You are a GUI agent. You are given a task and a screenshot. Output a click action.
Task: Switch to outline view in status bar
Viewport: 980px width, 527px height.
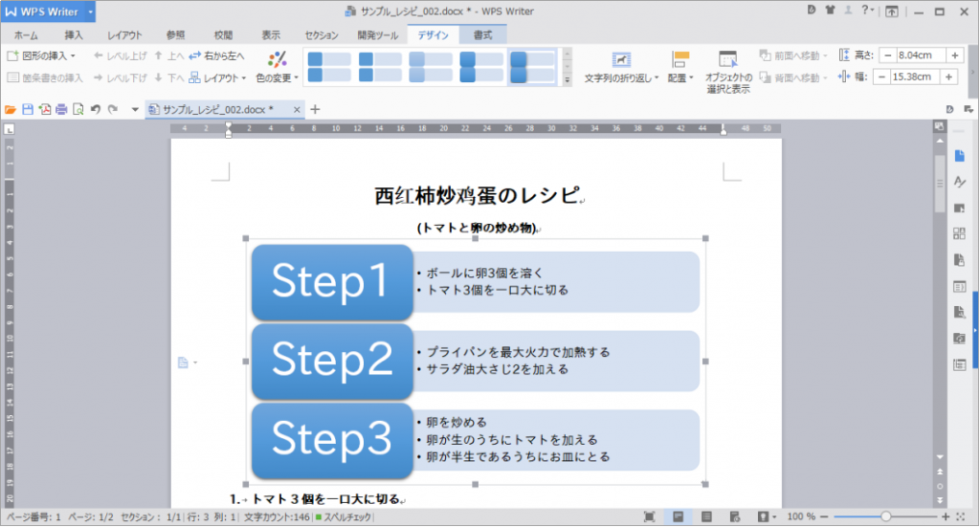pos(707,516)
